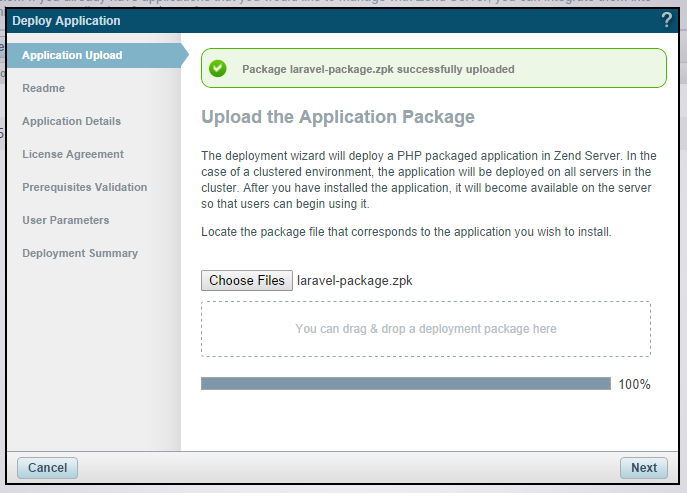
Task: Click the green success checkmark icon
Action: point(218,70)
